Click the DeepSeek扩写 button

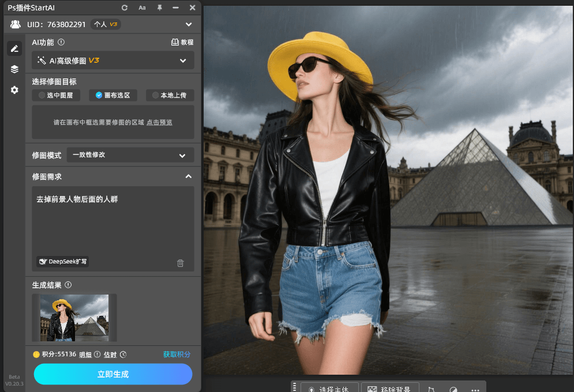[x=63, y=262]
